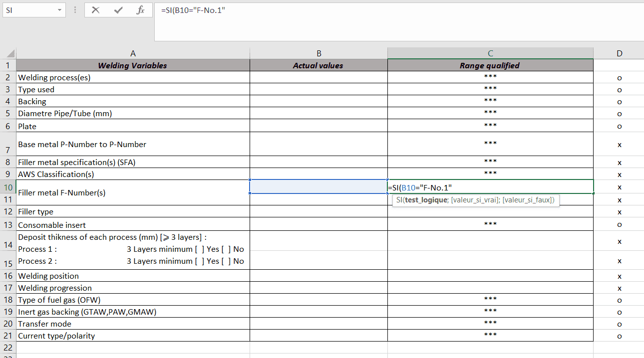Select 'Inert gas backing (GTAW,PAW,GMAW)' cell
The image size is (644, 358).
(x=133, y=312)
